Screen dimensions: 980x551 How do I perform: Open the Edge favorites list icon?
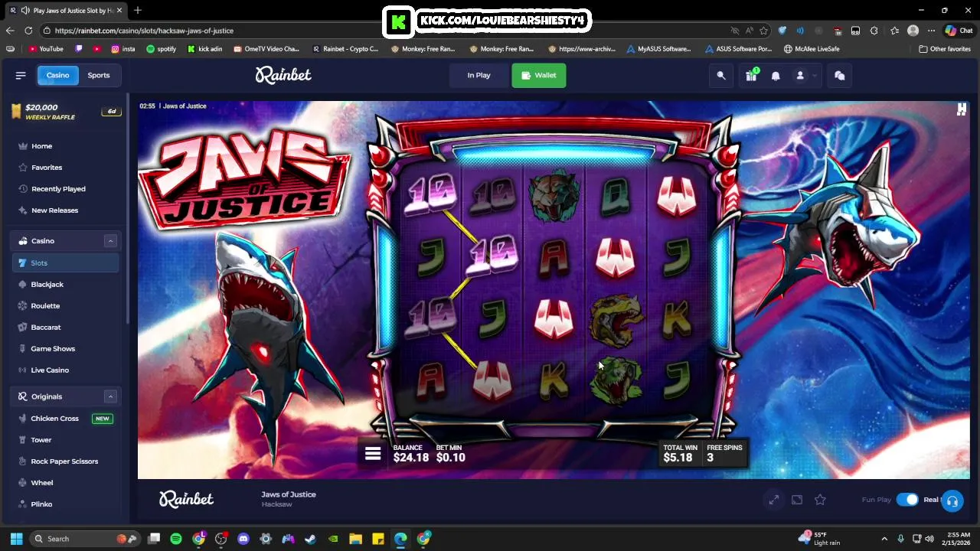(x=894, y=31)
